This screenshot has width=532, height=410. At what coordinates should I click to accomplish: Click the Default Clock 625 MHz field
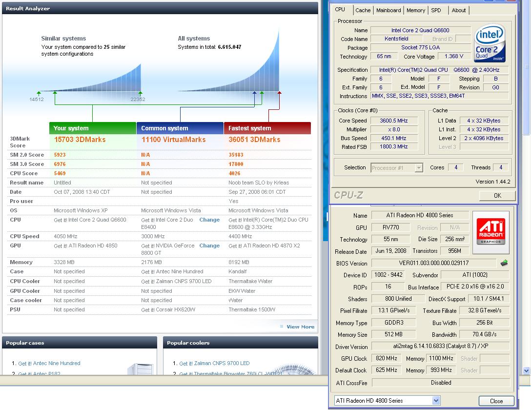[387, 370]
